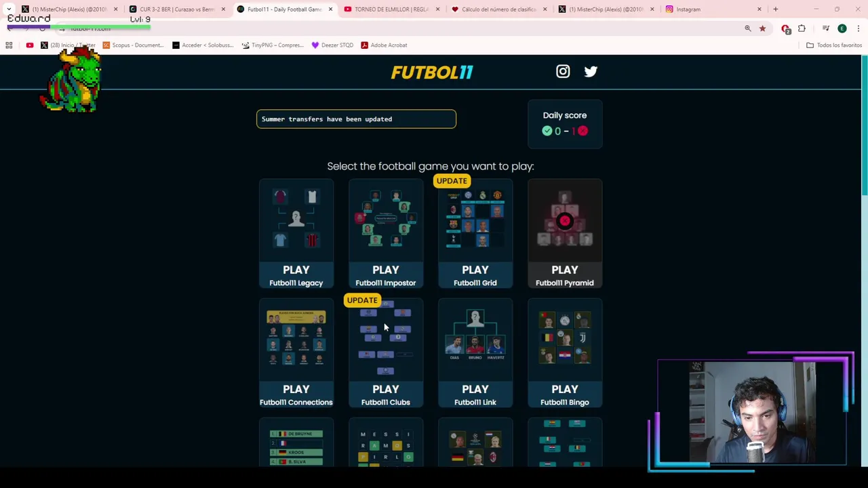The width and height of the screenshot is (868, 488).
Task: Click 'Summer transfers have been updated' banner
Action: coord(356,119)
